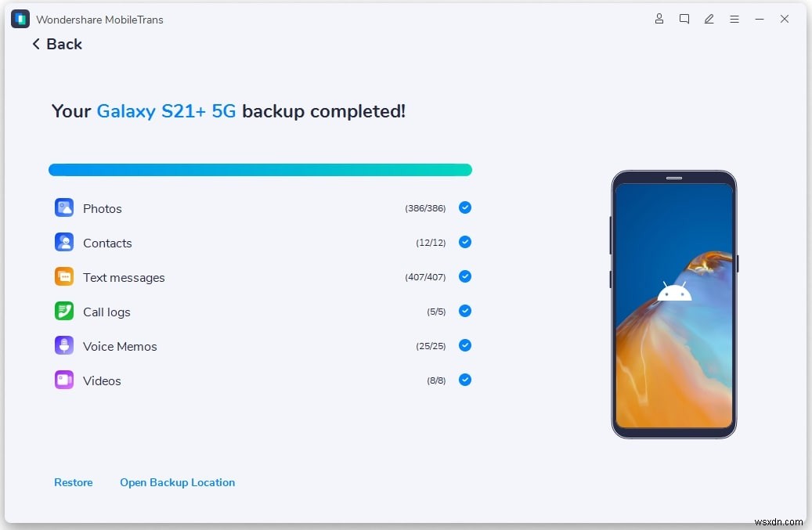The image size is (812, 530).
Task: Toggle the completion check beside Photos
Action: 464,207
